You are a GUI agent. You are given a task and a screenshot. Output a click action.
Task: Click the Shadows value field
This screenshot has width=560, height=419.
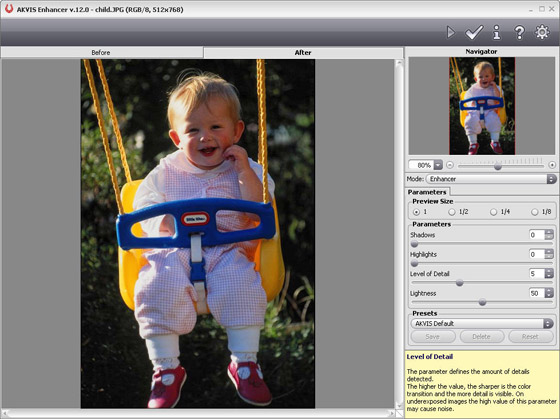[537, 235]
